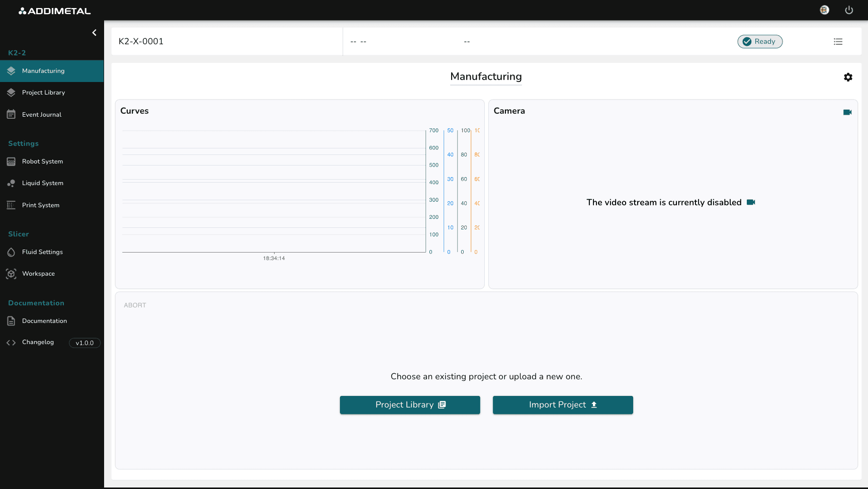Open the Ready status indicator
868x489 pixels.
pos(759,41)
